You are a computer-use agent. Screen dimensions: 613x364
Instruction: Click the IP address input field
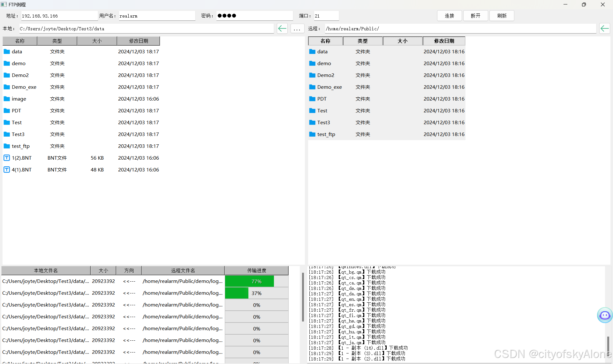pos(59,16)
